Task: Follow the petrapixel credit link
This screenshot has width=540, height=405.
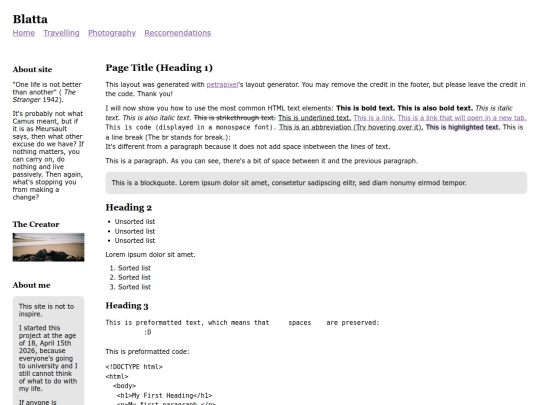Action: [x=222, y=85]
